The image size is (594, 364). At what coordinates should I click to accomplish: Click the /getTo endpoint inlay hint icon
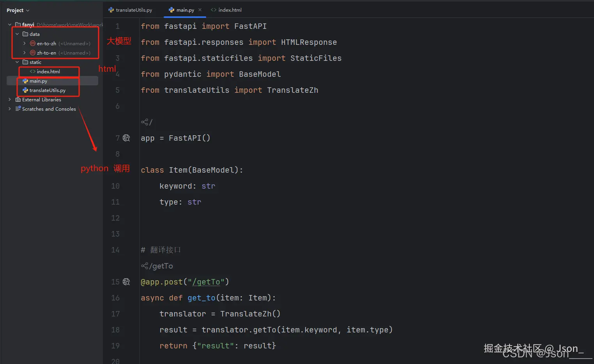tap(145, 266)
